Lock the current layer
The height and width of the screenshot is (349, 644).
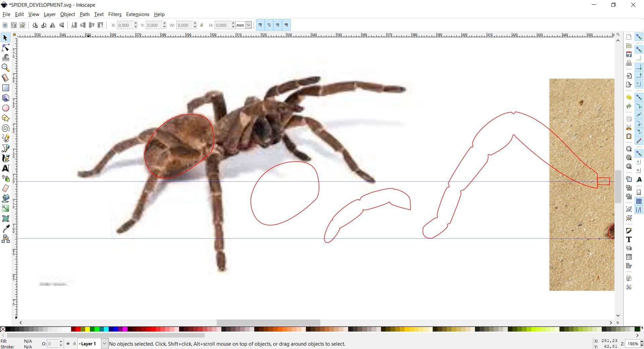[x=74, y=344]
